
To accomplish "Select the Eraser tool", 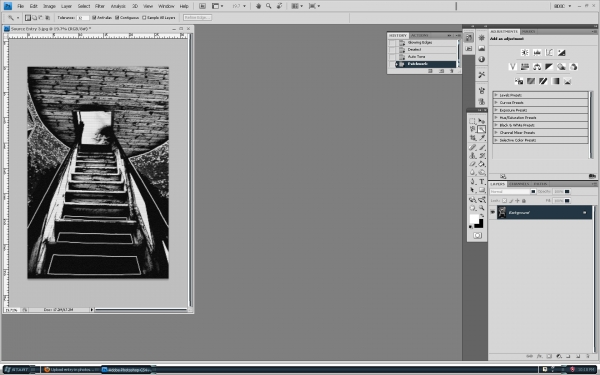I will [473, 164].
